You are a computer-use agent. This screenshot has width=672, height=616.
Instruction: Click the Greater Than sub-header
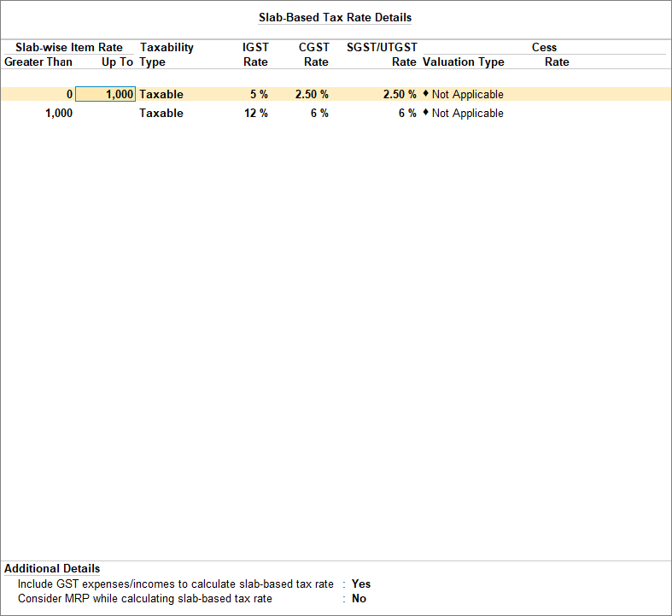[x=38, y=62]
